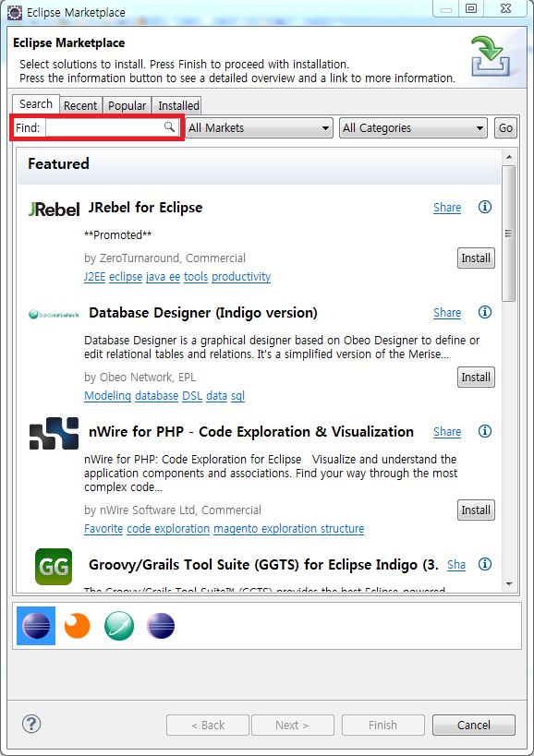Click the Modeling tag link
The width and height of the screenshot is (534, 756).
point(107,396)
